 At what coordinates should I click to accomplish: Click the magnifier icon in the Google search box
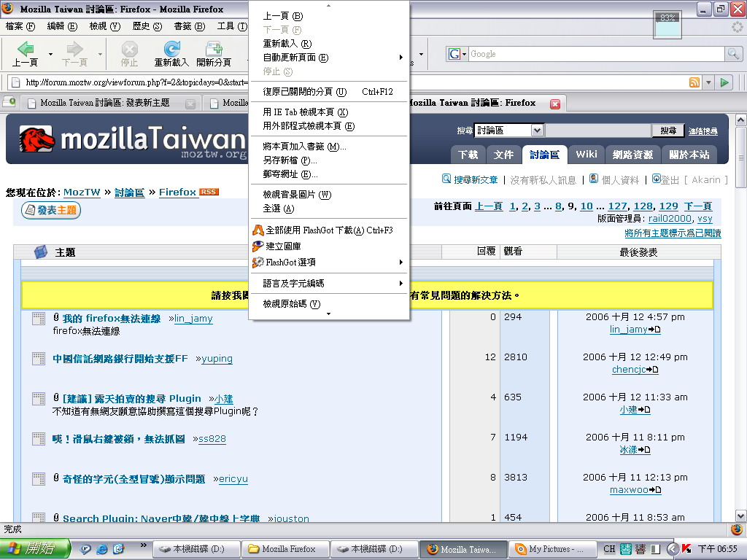pos(732,54)
